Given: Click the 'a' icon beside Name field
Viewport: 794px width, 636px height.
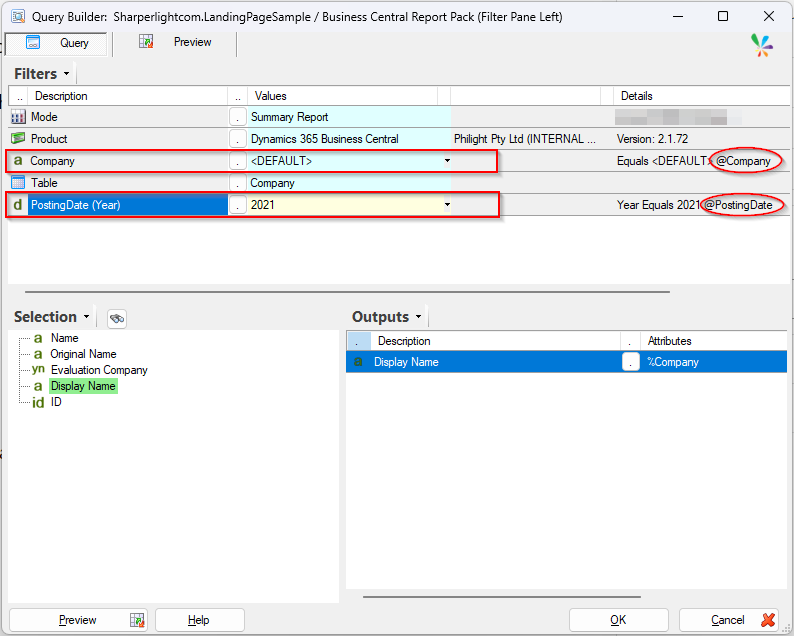Looking at the screenshot, I should pyautogui.click(x=38, y=338).
